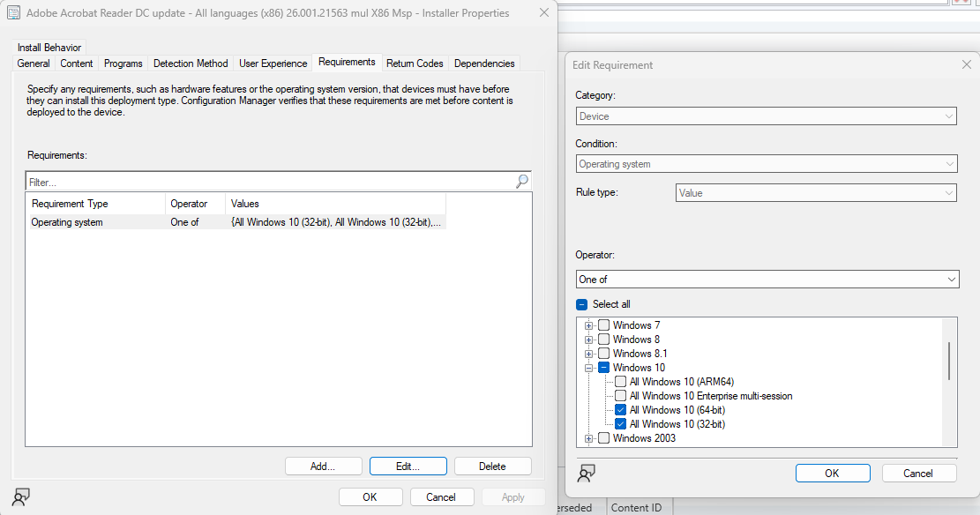
Task: Click OK in Installer Properties window
Action: click(x=370, y=496)
